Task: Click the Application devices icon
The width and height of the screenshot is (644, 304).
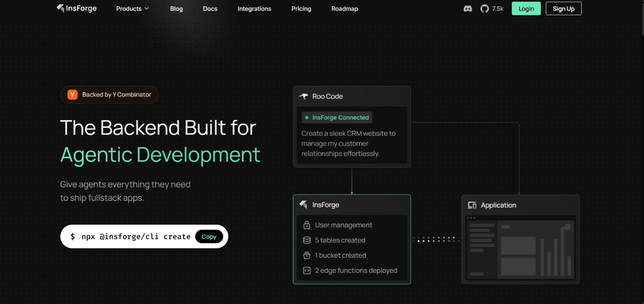Action: [472, 205]
